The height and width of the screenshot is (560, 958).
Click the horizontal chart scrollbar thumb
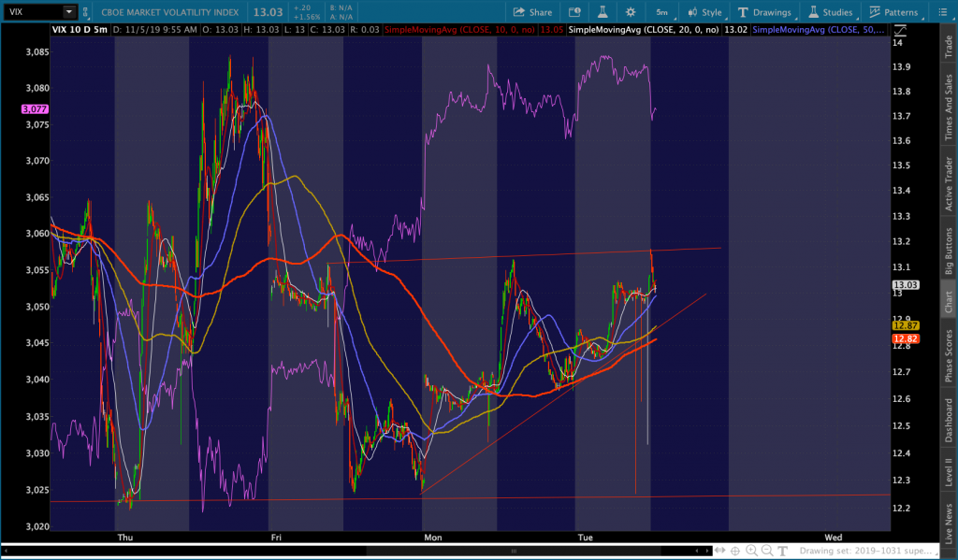click(514, 551)
